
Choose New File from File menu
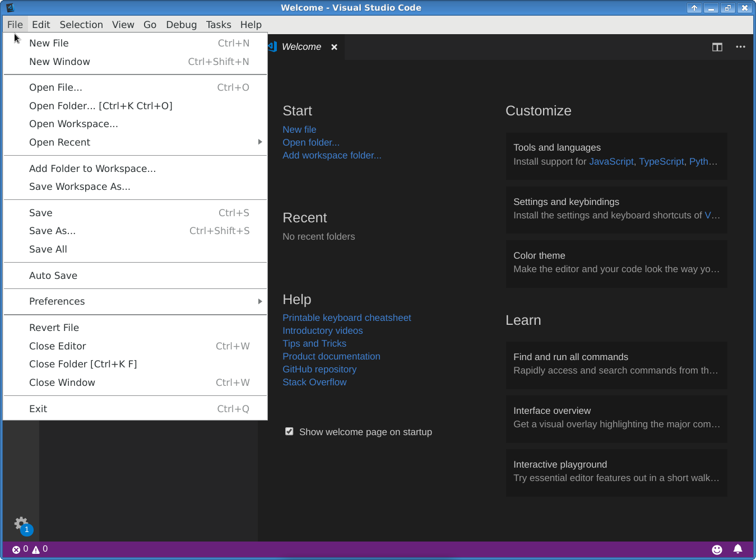(135, 43)
